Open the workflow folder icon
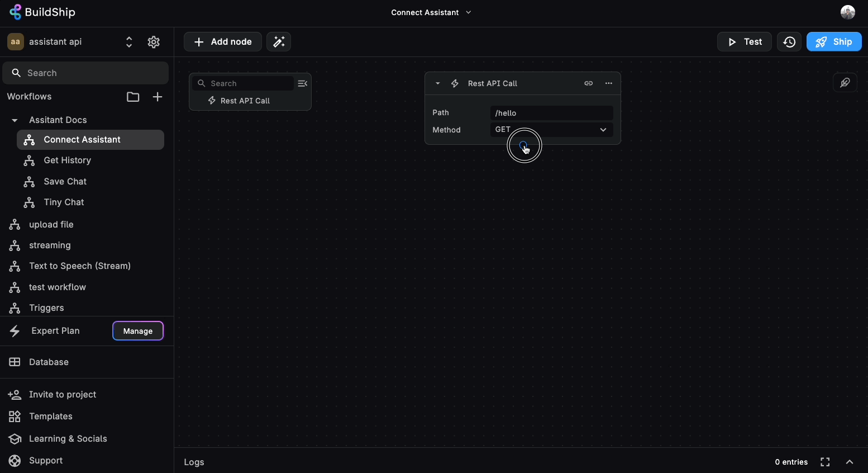Image resolution: width=868 pixels, height=473 pixels. pos(133,97)
